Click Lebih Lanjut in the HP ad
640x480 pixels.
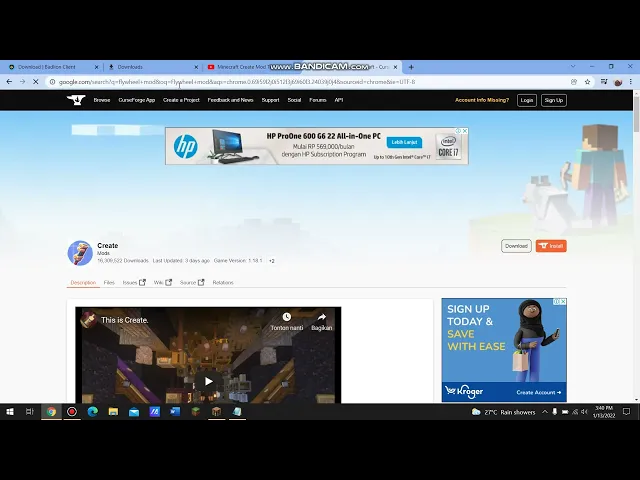pos(404,142)
